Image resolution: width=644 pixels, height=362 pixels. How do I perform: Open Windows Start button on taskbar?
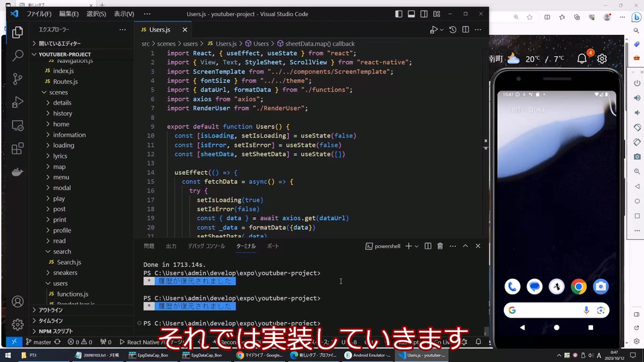[x=8, y=355]
